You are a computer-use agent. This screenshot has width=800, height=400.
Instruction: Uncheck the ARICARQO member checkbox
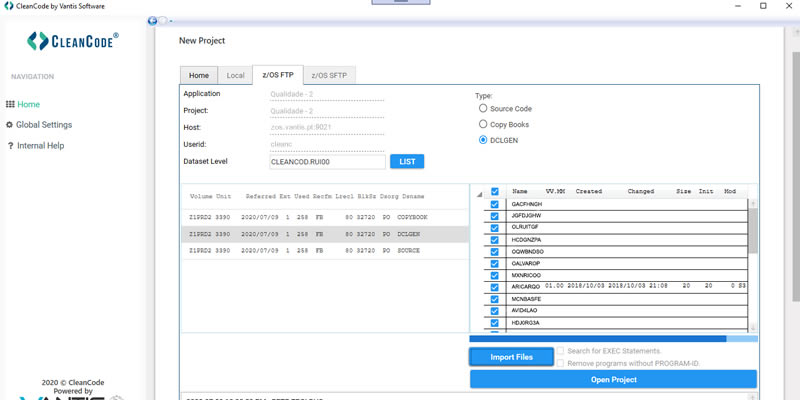click(494, 287)
